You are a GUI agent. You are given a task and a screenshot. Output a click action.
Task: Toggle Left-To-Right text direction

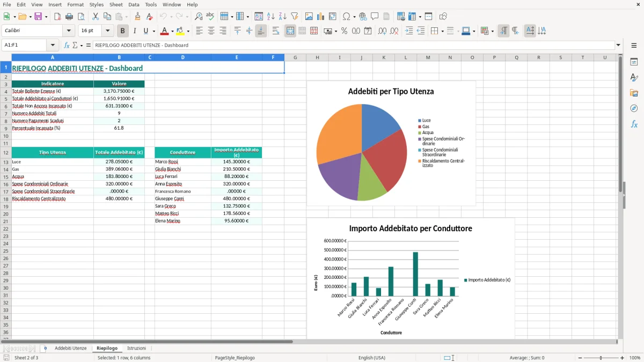tap(503, 31)
